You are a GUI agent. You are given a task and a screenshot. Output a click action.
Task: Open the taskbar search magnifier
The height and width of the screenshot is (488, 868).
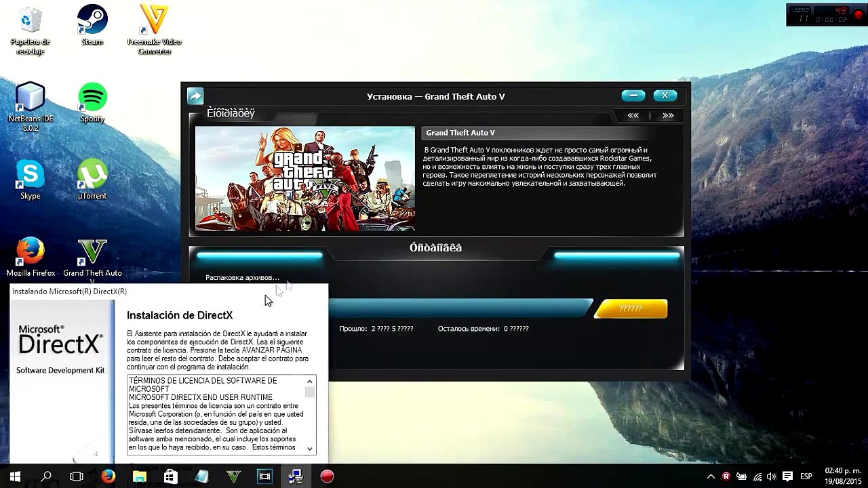tap(46, 476)
